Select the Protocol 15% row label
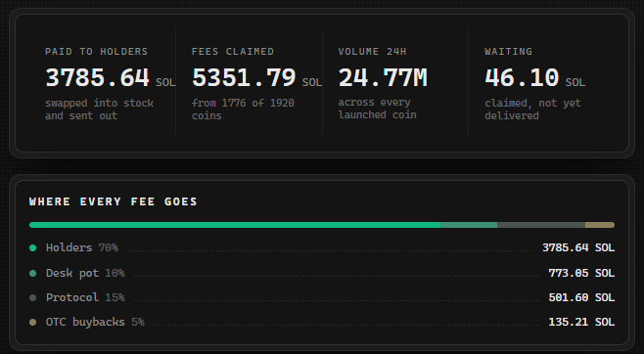The image size is (644, 354). click(85, 297)
